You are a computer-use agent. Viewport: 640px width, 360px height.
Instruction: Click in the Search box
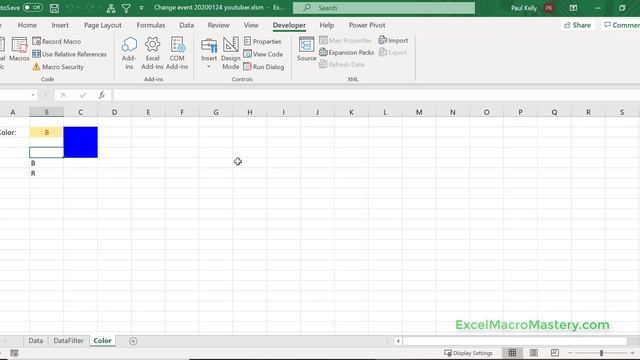point(384,8)
